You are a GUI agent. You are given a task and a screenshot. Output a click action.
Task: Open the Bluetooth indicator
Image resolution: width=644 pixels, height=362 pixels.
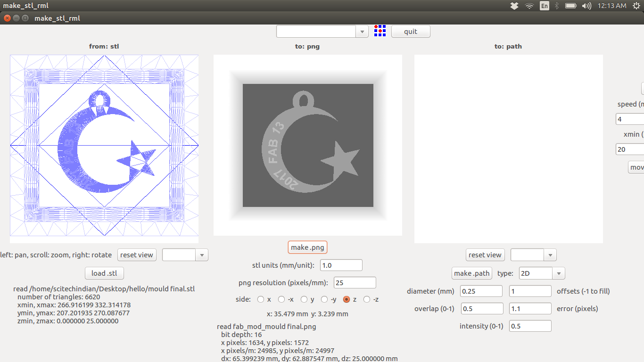pos(557,6)
